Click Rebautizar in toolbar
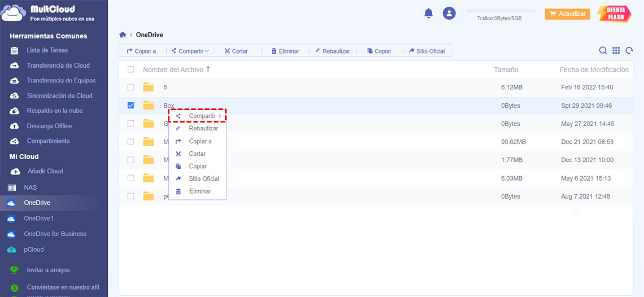This screenshot has width=644, height=297. [x=332, y=51]
